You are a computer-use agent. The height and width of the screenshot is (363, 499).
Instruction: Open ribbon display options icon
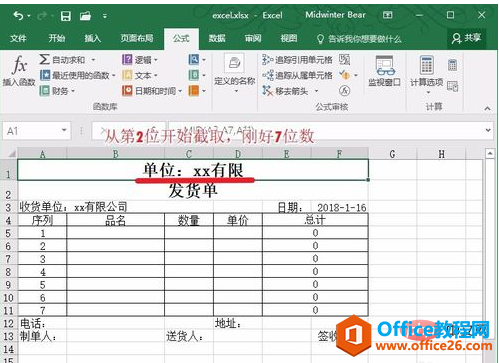[387, 15]
